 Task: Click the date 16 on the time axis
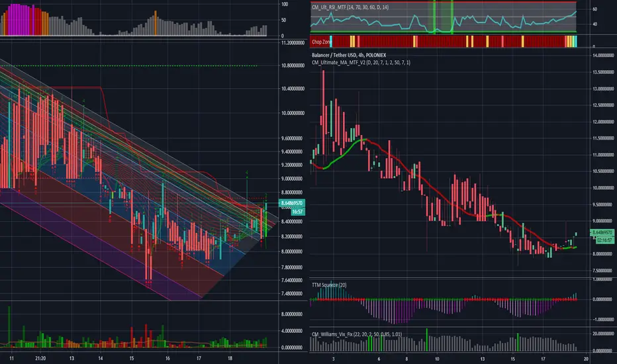(167, 359)
